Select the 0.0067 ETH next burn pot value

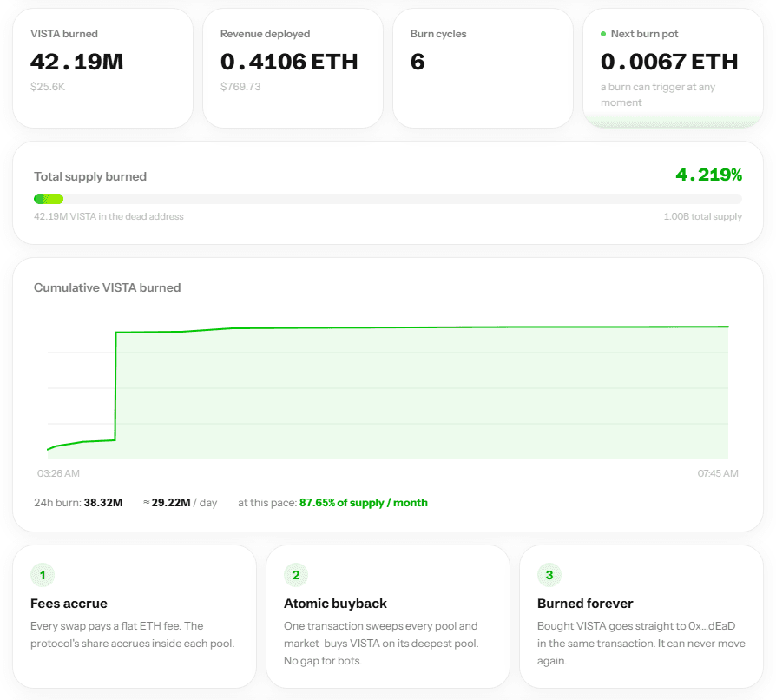(x=669, y=62)
